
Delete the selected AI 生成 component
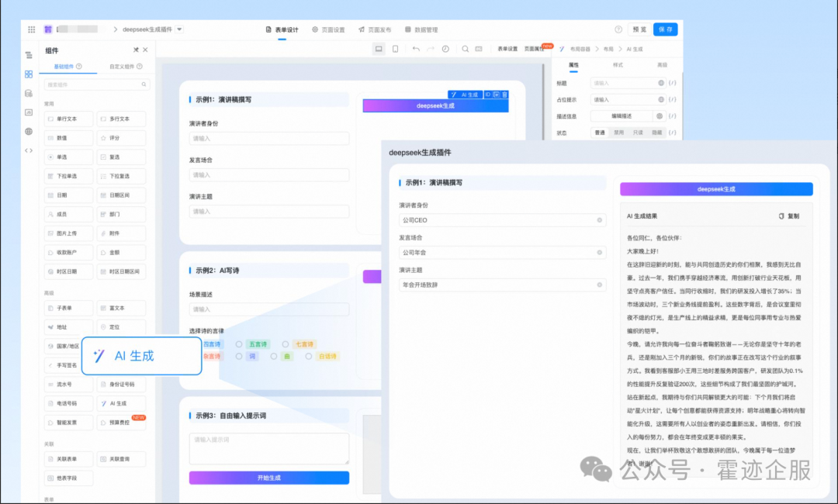(504, 95)
